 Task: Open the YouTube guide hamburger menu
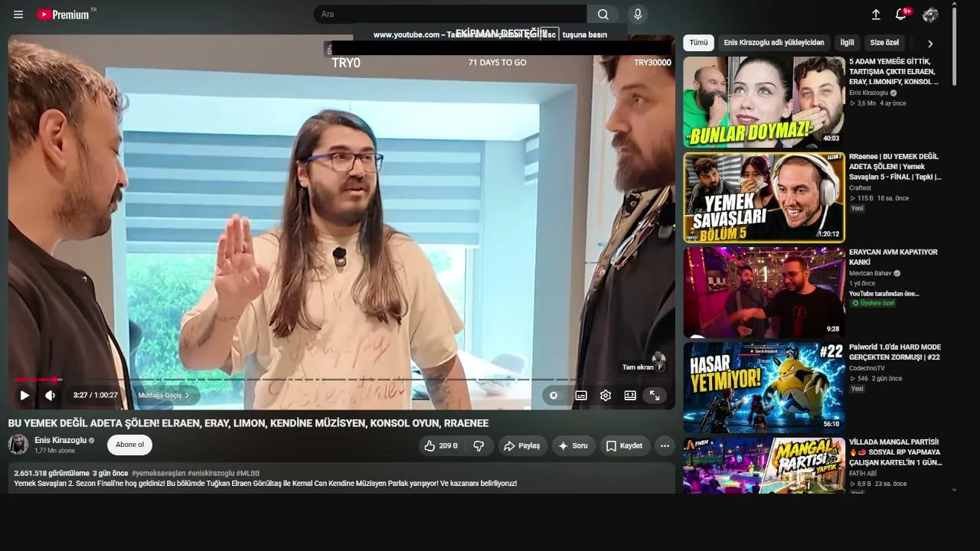coord(18,15)
